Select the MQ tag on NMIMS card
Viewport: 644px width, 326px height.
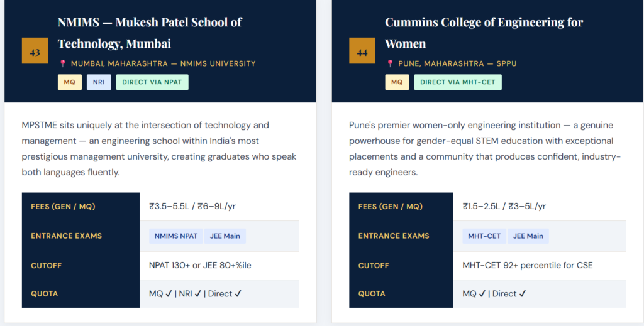(x=70, y=82)
